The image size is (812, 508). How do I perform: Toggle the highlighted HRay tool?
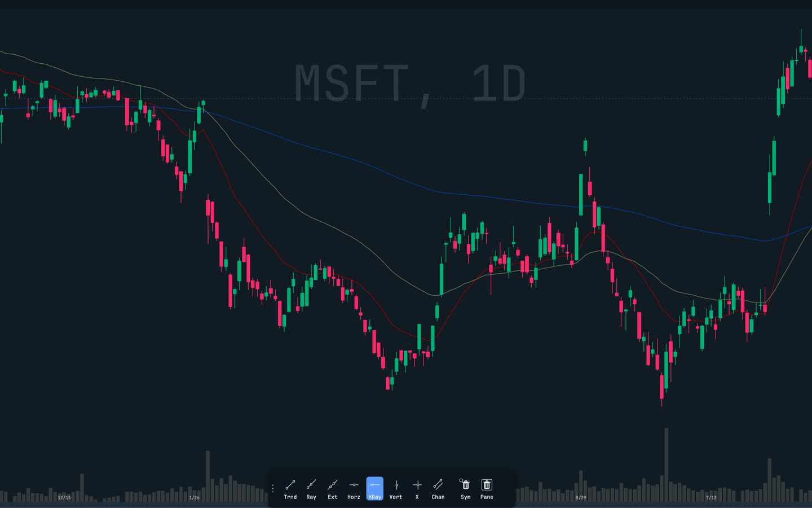(x=375, y=489)
